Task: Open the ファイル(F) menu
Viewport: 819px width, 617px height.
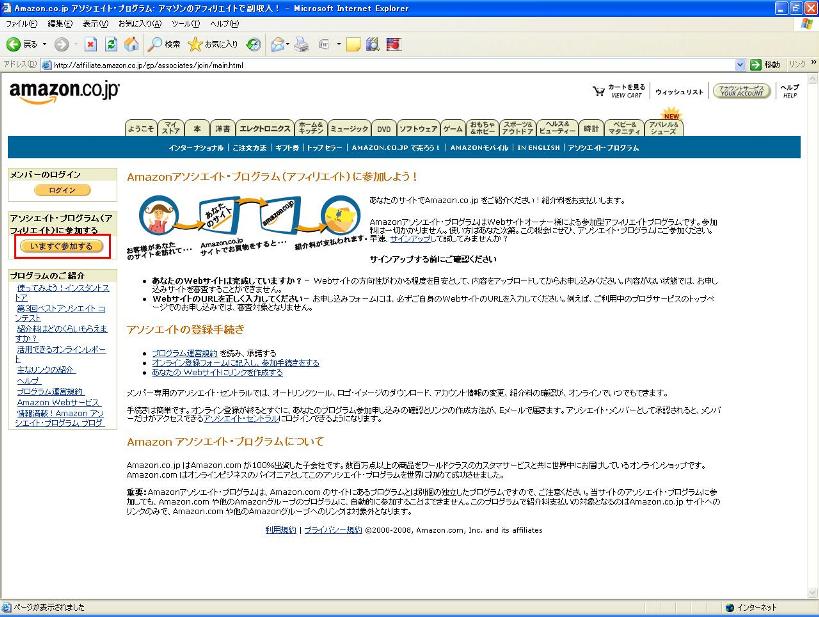Action: coord(21,24)
